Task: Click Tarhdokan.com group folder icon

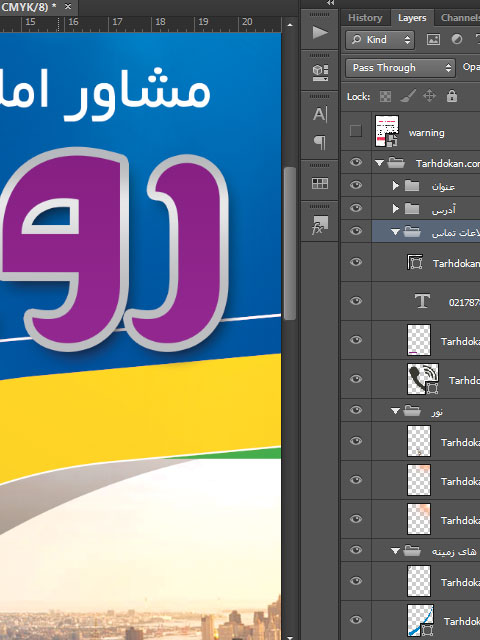Action: click(x=396, y=163)
